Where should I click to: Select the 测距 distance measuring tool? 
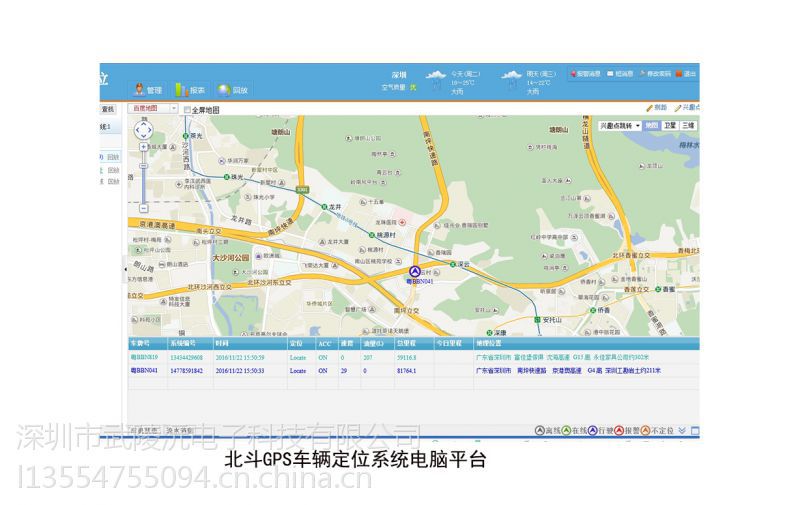coord(657,108)
